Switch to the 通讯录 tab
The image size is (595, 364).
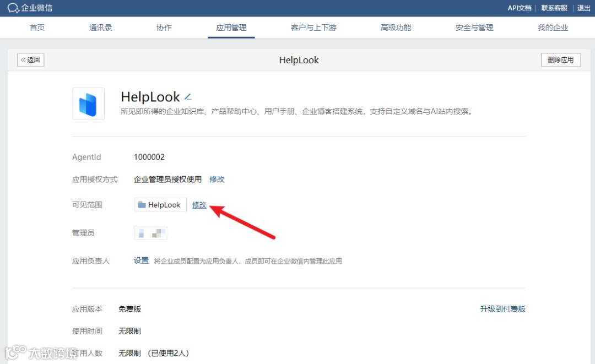[x=100, y=27]
